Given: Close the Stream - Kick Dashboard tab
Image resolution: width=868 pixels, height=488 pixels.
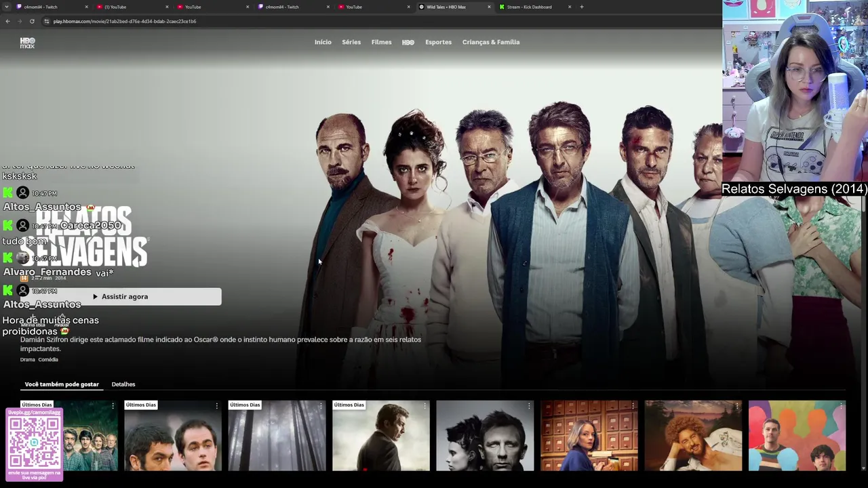Looking at the screenshot, I should point(570,7).
